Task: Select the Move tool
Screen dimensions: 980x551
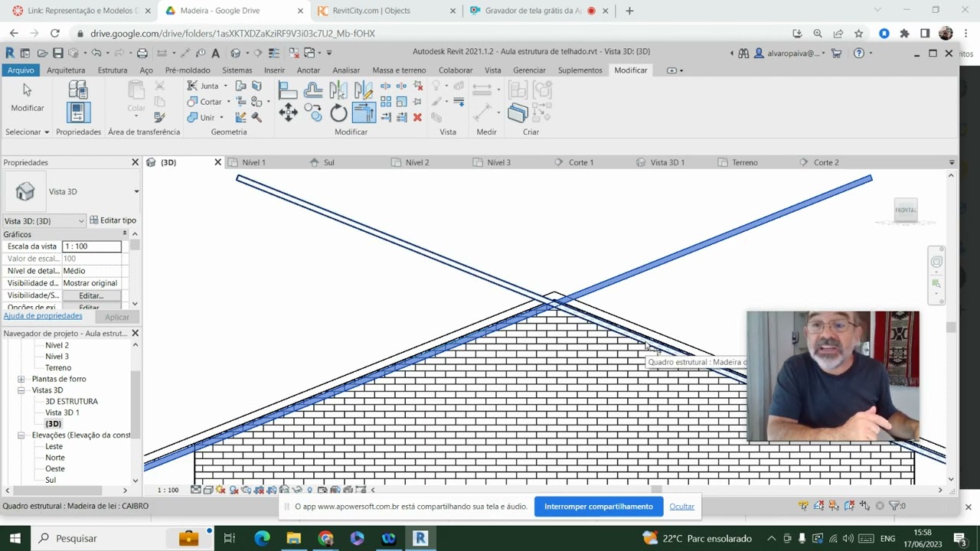Action: coord(288,113)
